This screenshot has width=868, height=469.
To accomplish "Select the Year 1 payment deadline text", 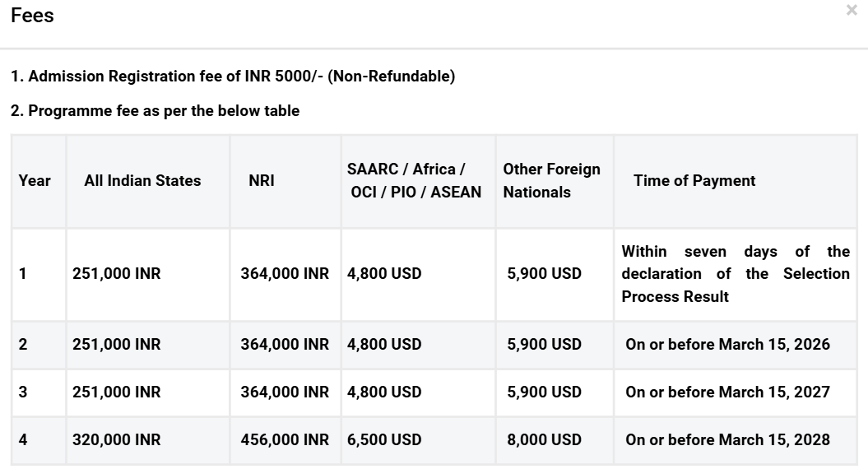I will (x=736, y=274).
